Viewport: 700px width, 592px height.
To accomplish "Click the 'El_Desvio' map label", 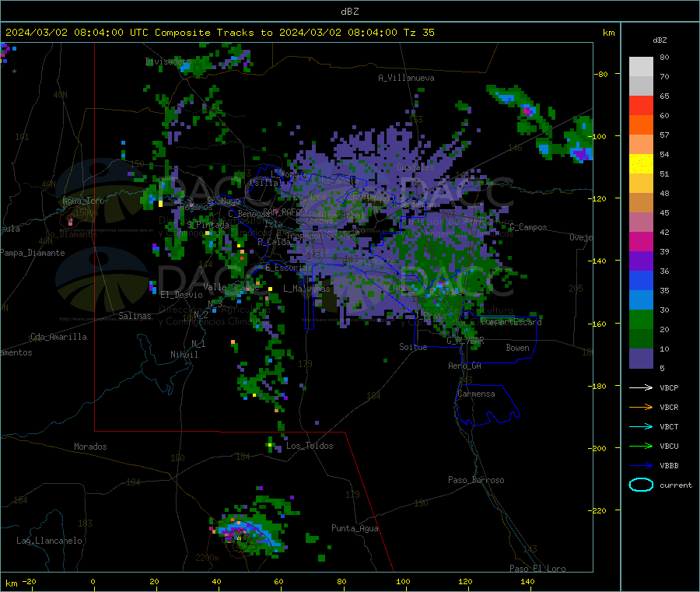I will click(181, 295).
